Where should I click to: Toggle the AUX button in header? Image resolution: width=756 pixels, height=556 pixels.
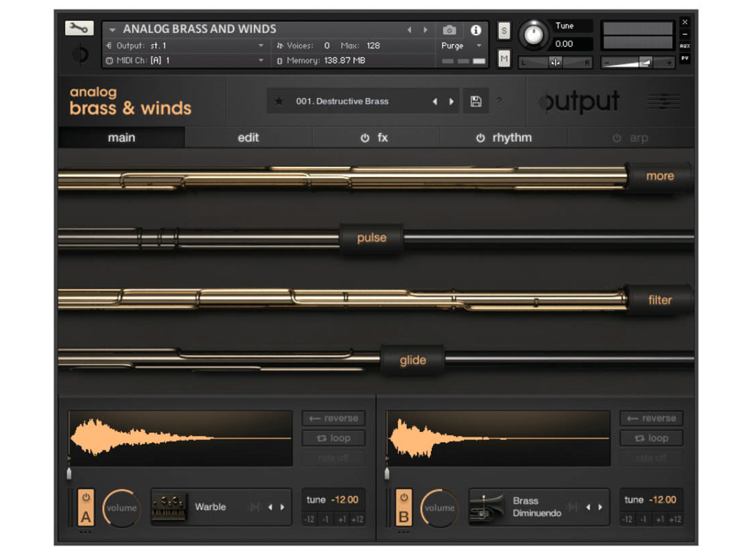click(x=685, y=46)
